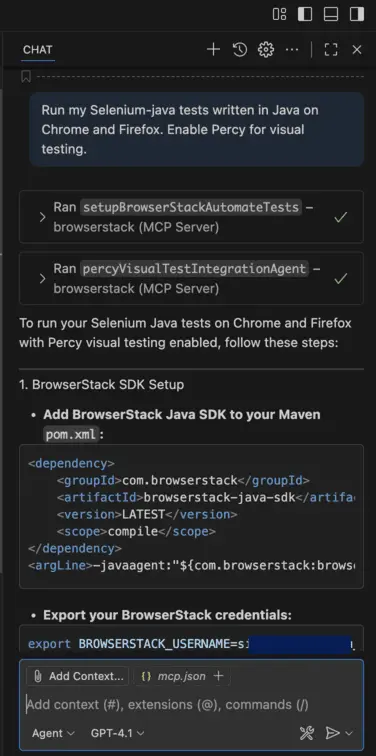
Task: Open the GPT-4.1 model dropdown
Action: click(118, 733)
